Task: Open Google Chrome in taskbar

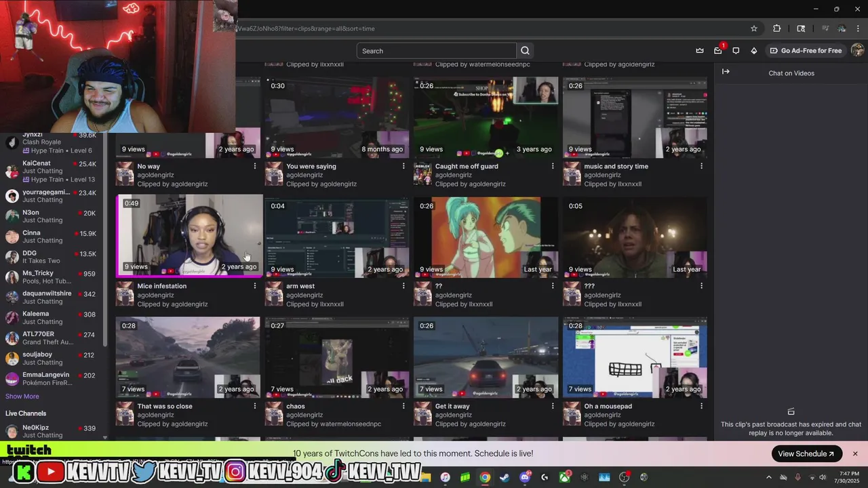Action: coord(485,477)
